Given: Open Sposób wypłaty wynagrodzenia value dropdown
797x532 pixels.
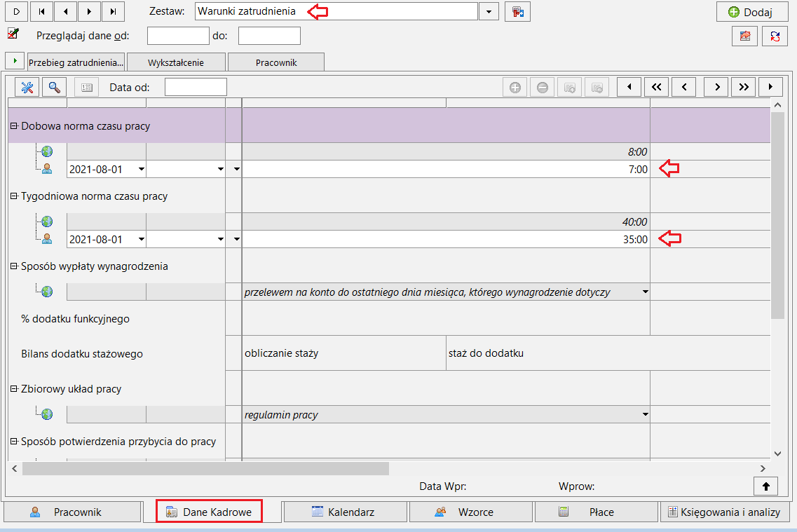Looking at the screenshot, I should point(645,292).
